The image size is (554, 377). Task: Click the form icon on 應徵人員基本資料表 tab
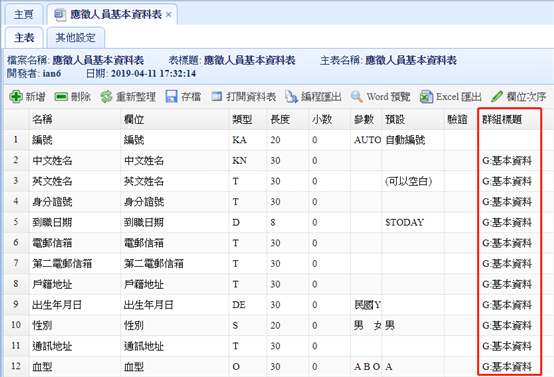coord(60,14)
